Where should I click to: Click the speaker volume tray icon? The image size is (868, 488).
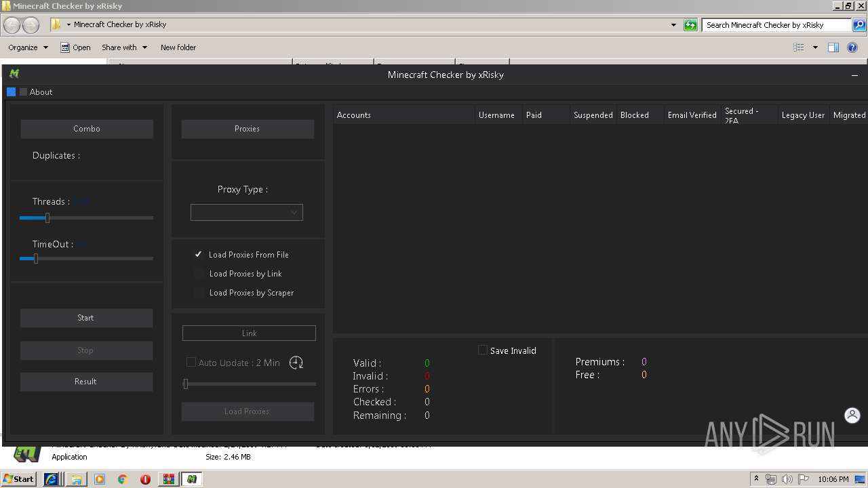pos(787,479)
